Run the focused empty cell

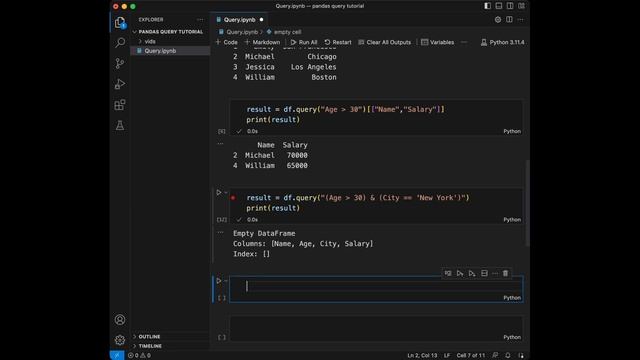[218, 281]
